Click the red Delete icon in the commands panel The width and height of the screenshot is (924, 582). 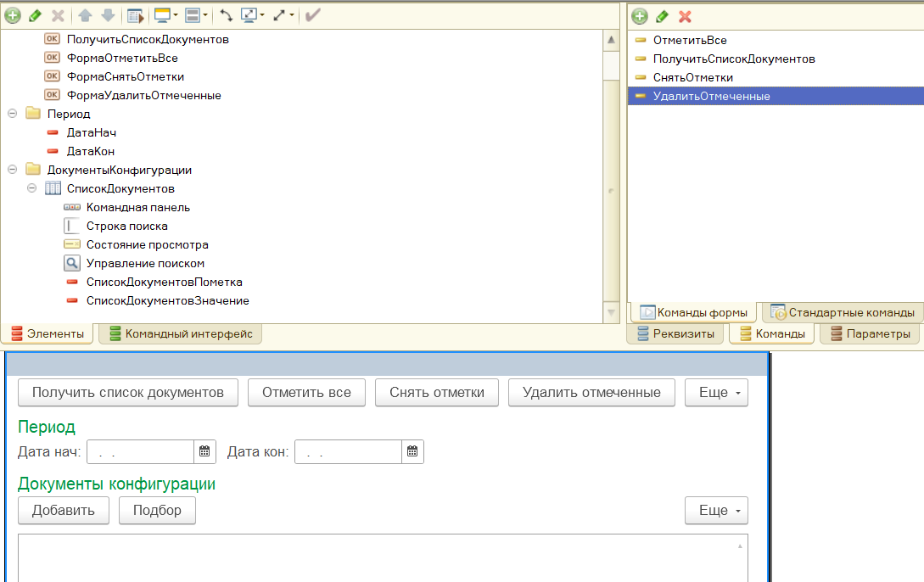coord(686,16)
